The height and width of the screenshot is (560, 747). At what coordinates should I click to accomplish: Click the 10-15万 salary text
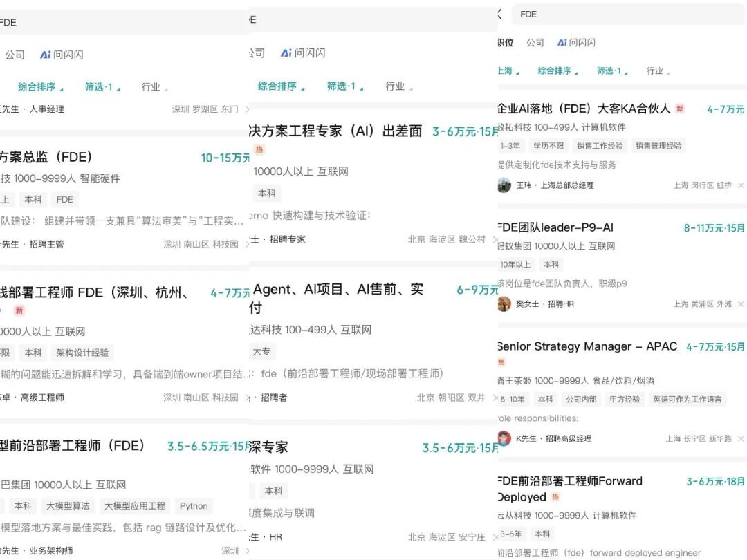pos(225,158)
